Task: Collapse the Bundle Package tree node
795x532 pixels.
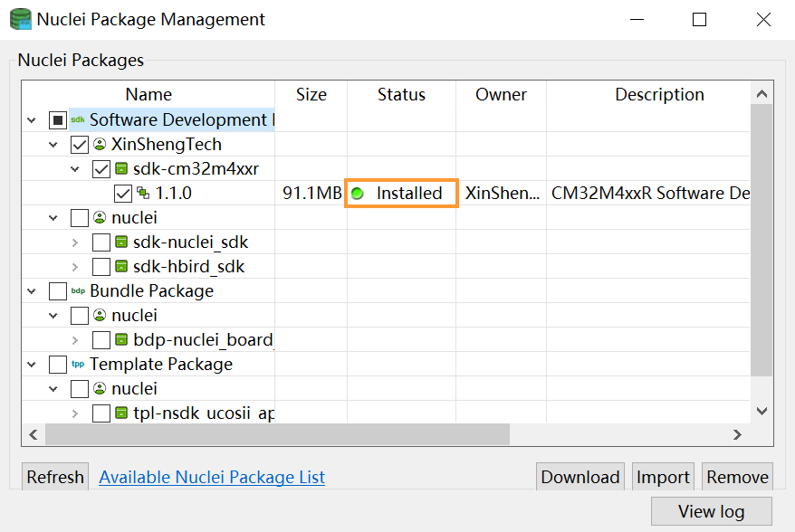Action: [x=32, y=291]
